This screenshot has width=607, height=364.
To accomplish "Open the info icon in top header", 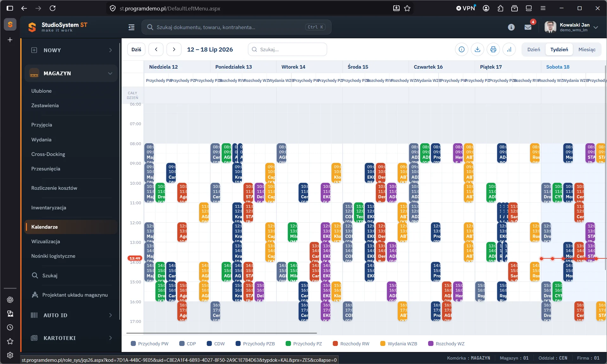I will [511, 27].
